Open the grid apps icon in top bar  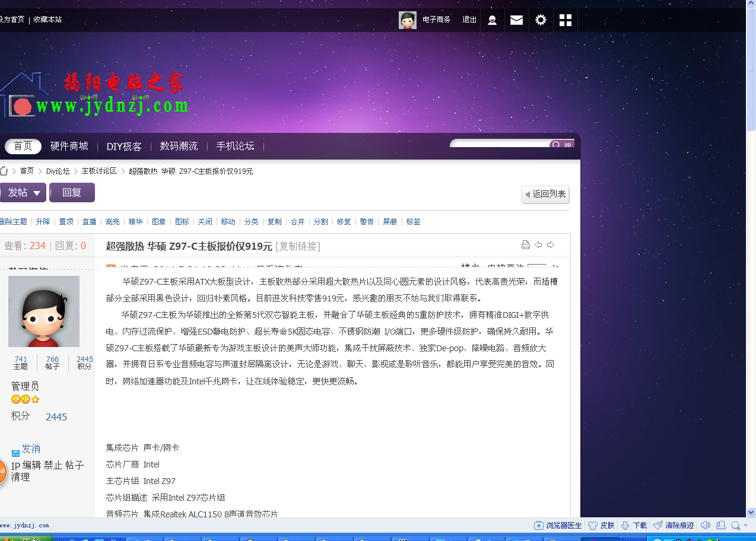[x=566, y=20]
